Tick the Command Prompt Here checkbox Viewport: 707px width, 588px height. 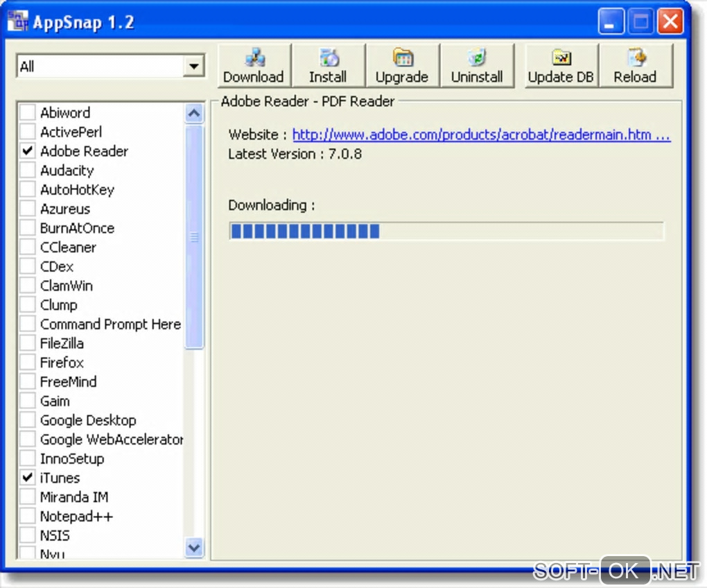click(28, 324)
